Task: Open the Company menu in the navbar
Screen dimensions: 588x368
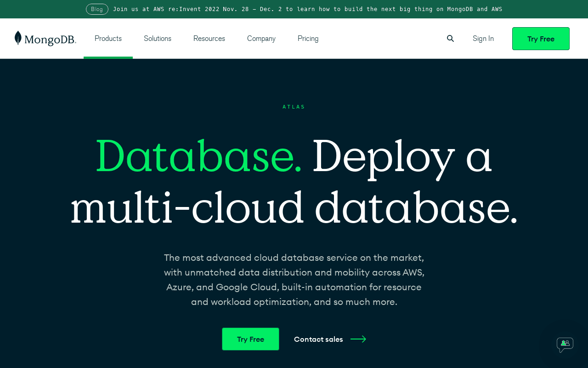Action: coord(261,39)
